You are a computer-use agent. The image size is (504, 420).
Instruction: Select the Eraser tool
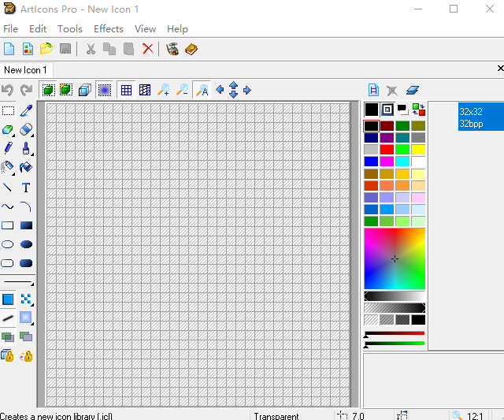tap(26, 129)
